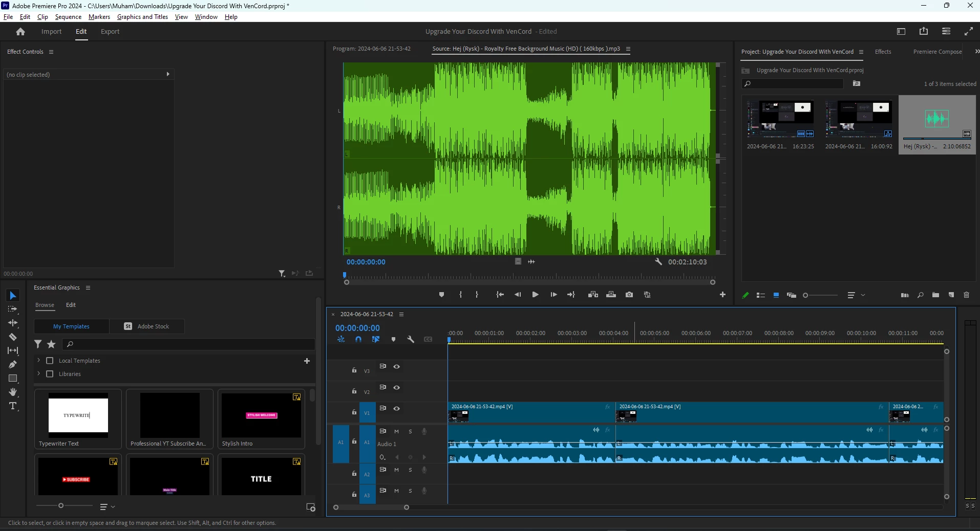Open the Source monitor panel menu
Image resolution: width=980 pixels, height=531 pixels.
[x=628, y=49]
